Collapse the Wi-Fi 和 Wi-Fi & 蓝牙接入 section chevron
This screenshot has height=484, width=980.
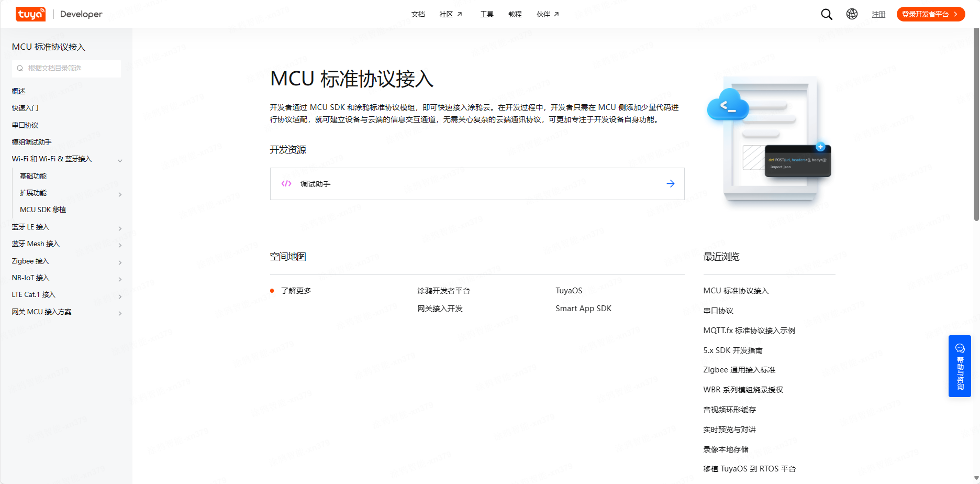120,160
